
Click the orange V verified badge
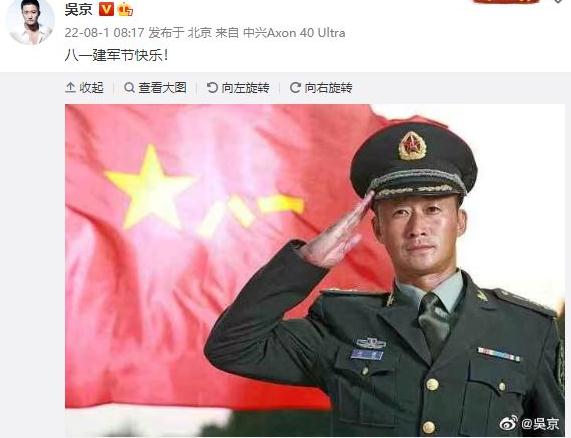point(106,9)
